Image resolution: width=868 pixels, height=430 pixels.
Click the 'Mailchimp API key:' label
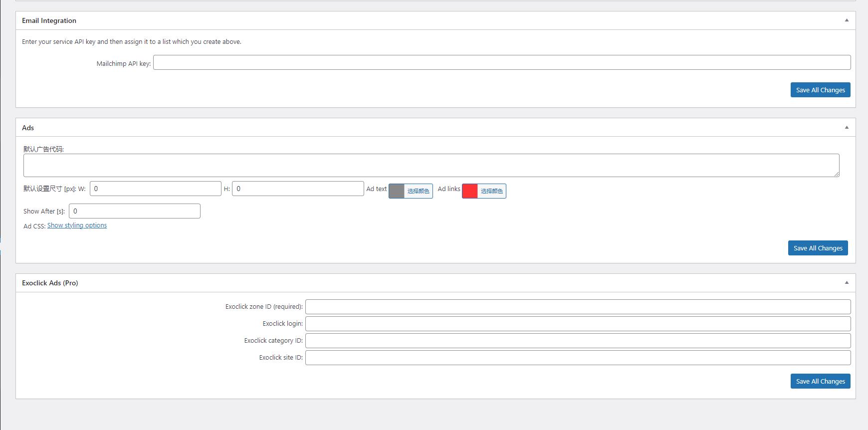click(124, 64)
